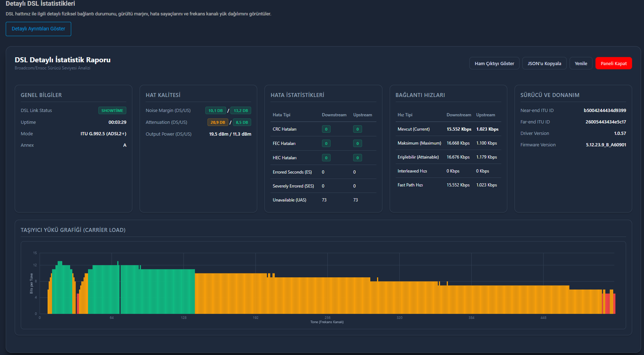Click the HEC Hataları downstream zero badge
644x355 pixels.
326,158
